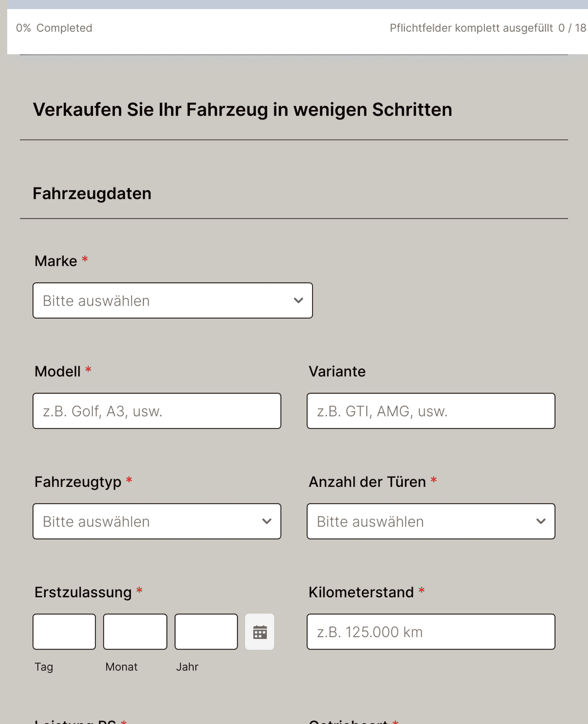Screen dimensions: 588x724
Task: Open the Marke dropdown
Action: (x=172, y=300)
